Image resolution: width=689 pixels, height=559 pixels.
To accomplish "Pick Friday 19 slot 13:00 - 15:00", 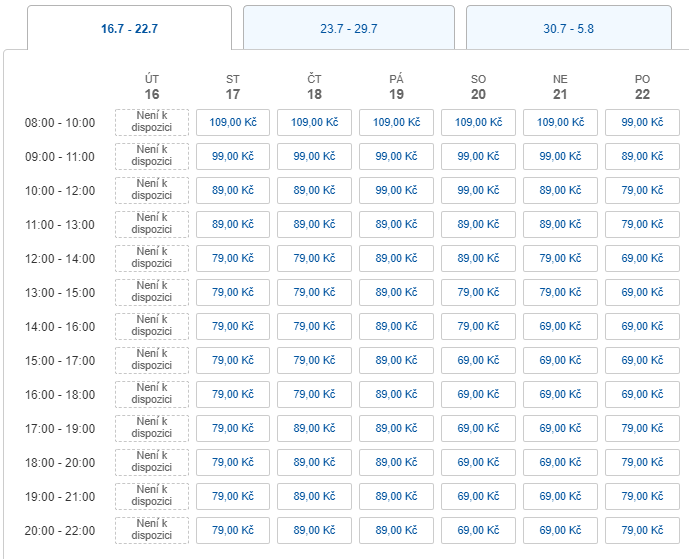I will pos(396,292).
